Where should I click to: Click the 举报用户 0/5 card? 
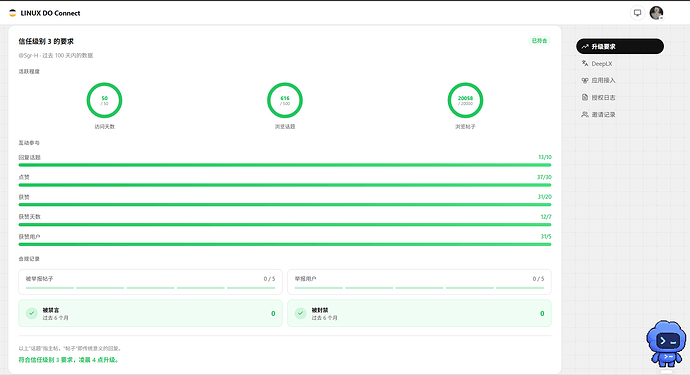click(419, 282)
